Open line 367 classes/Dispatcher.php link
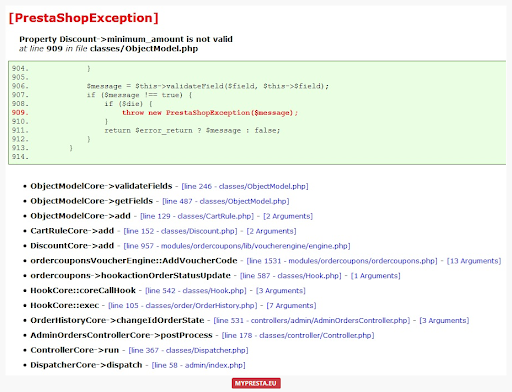The height and width of the screenshot is (392, 512). [188, 350]
